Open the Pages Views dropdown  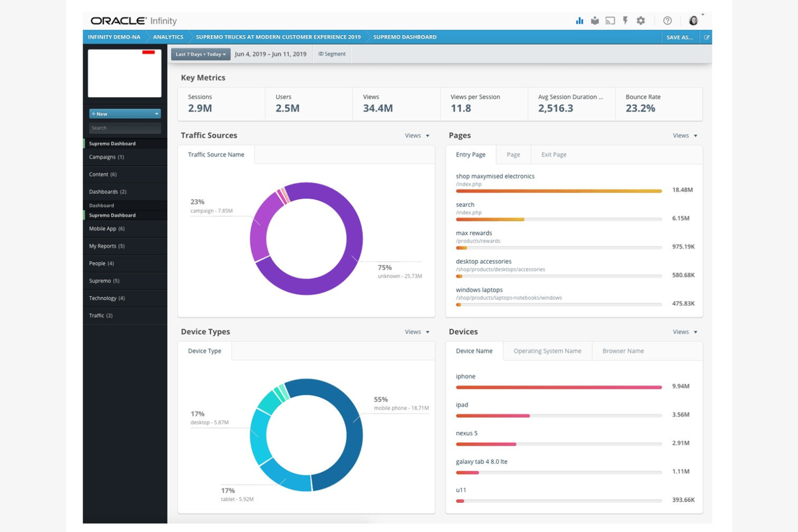685,136
